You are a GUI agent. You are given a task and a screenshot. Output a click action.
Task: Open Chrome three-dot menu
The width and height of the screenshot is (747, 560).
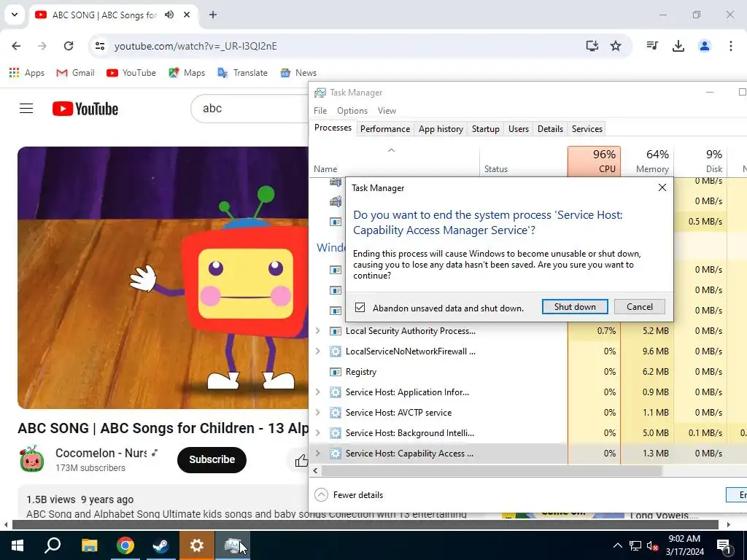coord(731,46)
